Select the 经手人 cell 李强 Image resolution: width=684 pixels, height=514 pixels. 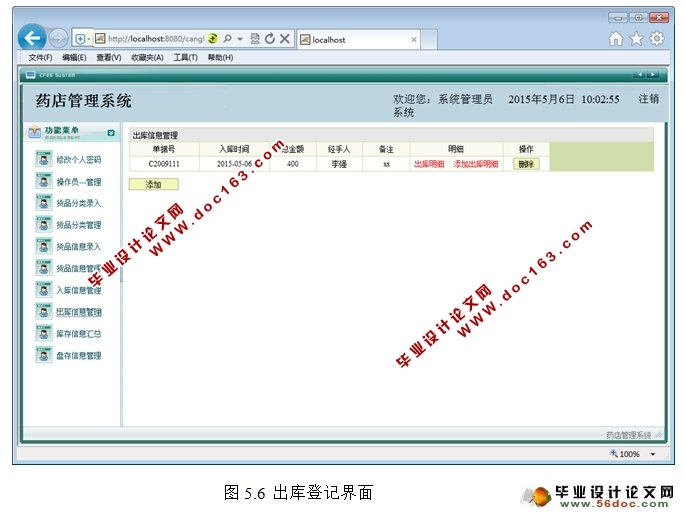pyautogui.click(x=339, y=164)
